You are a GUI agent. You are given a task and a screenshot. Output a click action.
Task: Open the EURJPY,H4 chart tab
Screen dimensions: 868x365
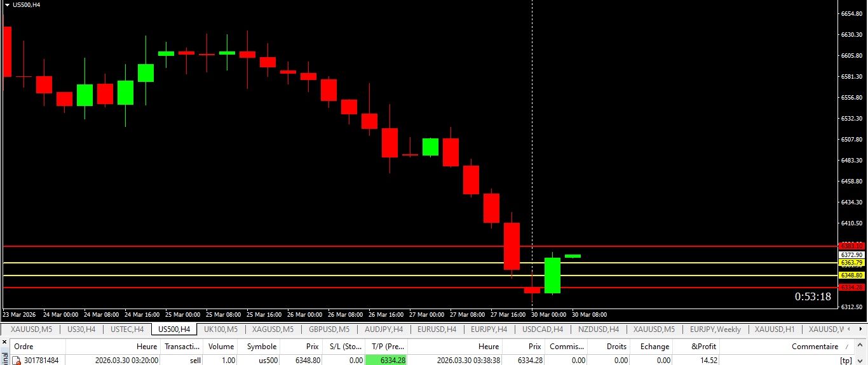[489, 329]
